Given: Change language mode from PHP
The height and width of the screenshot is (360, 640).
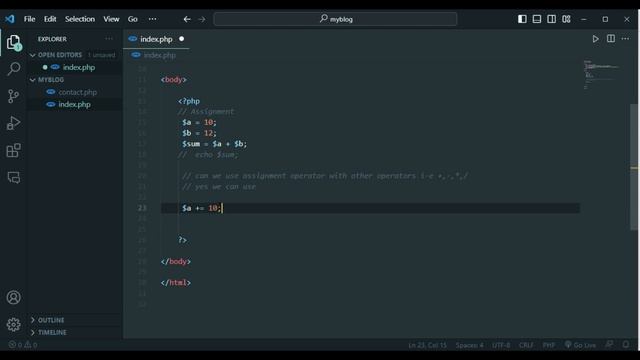Looking at the screenshot, I should pos(549,345).
